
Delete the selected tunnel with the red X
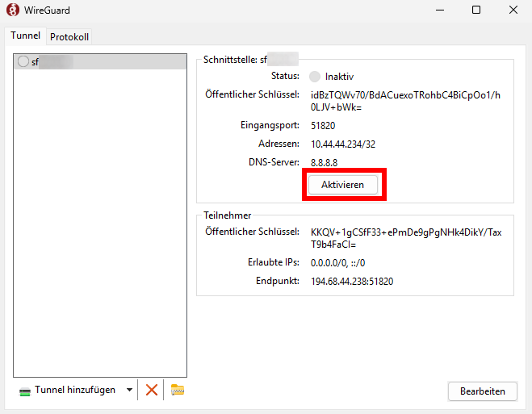tap(151, 390)
